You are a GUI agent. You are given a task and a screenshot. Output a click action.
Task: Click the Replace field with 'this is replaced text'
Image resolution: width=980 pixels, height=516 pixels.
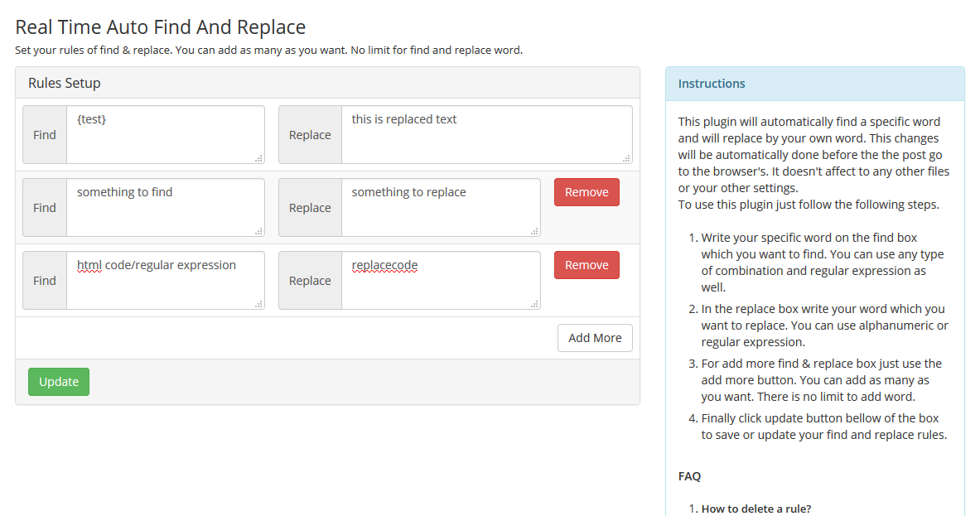click(x=486, y=134)
